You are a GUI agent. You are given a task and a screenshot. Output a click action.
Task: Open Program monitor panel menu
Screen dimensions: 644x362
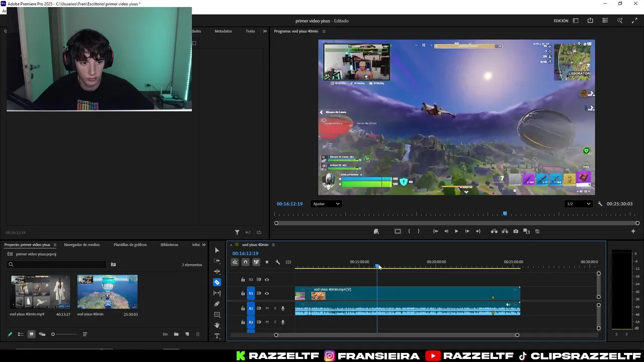tap(324, 31)
